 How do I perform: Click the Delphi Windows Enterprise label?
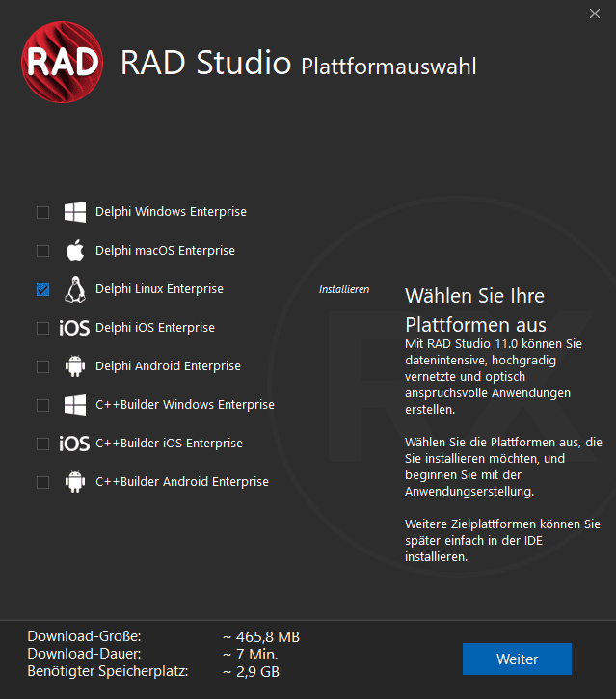point(171,212)
